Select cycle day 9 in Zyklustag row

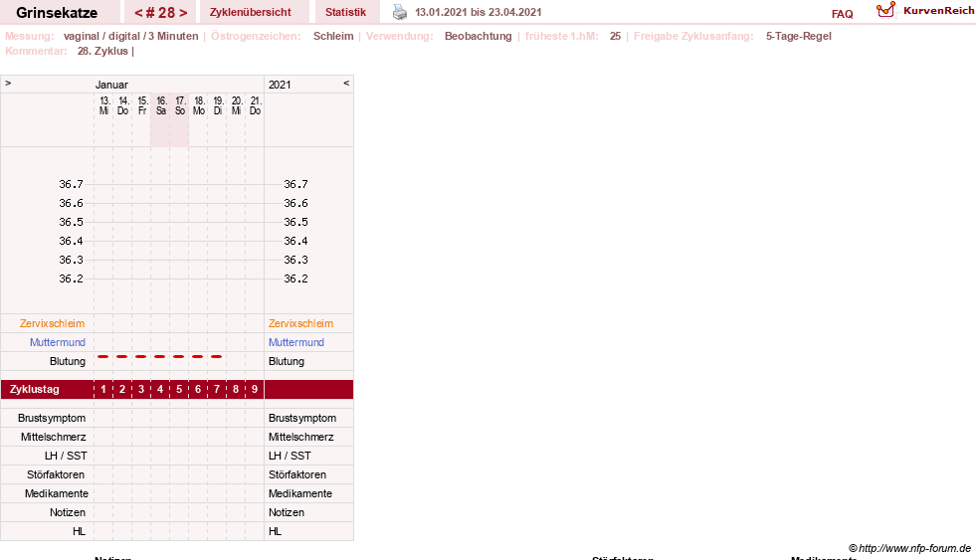coord(255,390)
